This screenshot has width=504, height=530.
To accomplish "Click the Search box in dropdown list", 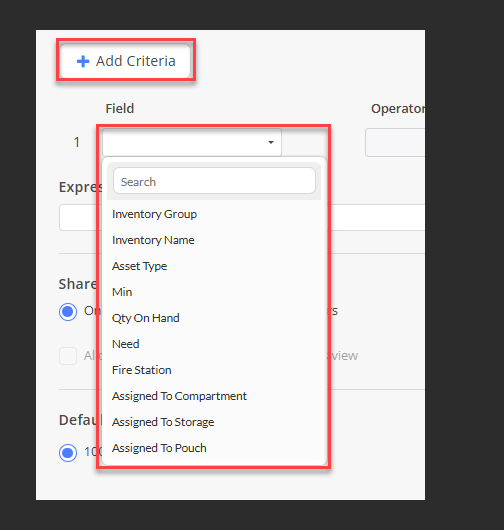I will tap(214, 182).
